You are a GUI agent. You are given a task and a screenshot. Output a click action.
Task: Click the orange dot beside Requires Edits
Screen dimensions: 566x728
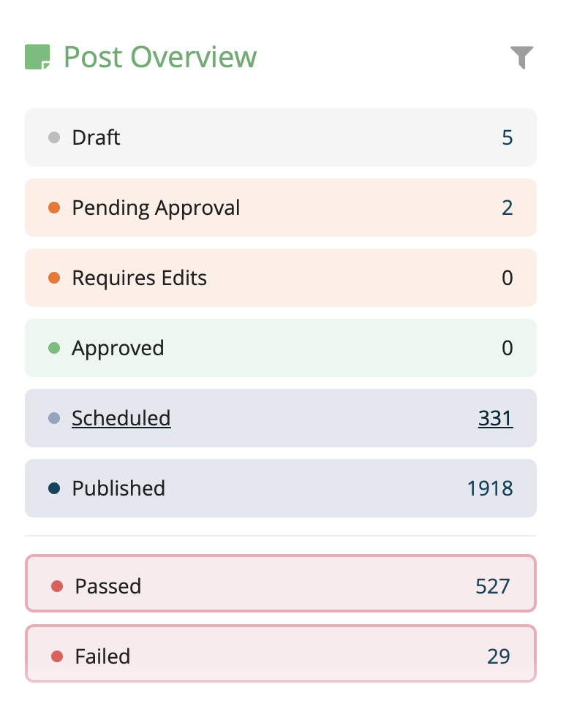pyautogui.click(x=53, y=277)
